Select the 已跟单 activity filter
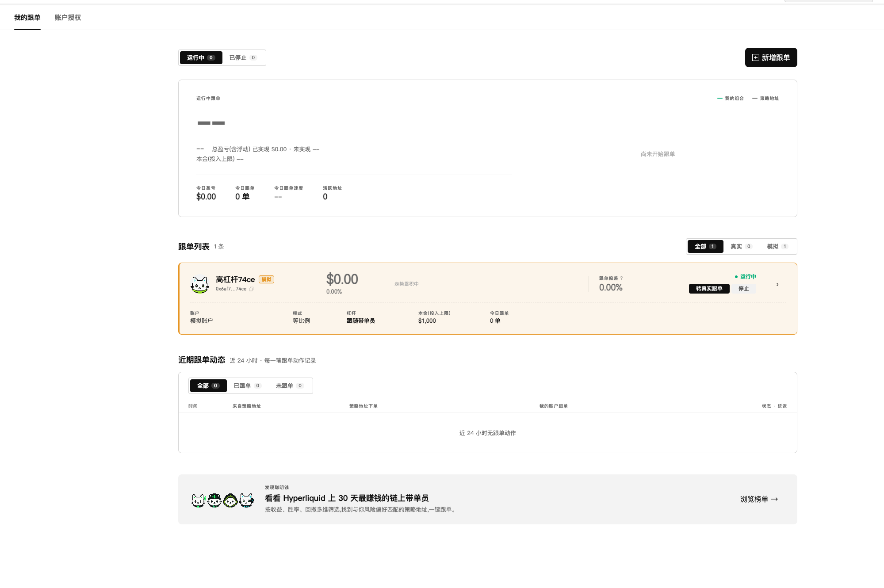 tap(248, 386)
